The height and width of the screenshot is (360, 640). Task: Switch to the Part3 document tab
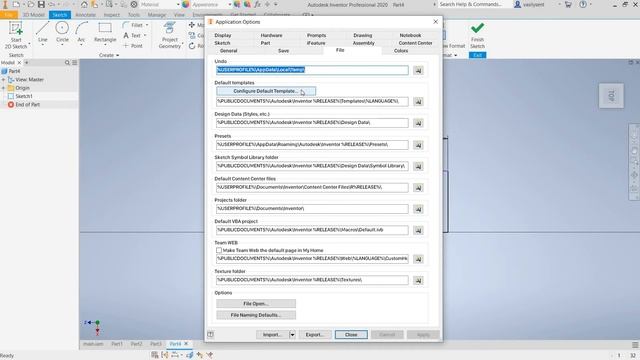[156, 344]
